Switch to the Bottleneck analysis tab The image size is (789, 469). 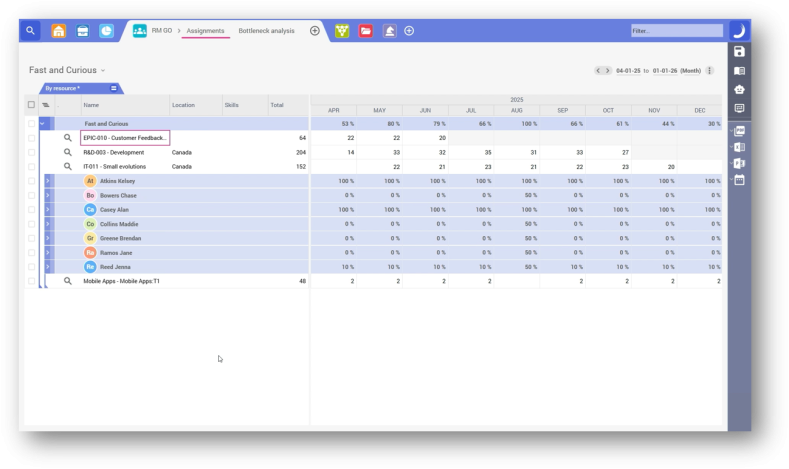266,31
